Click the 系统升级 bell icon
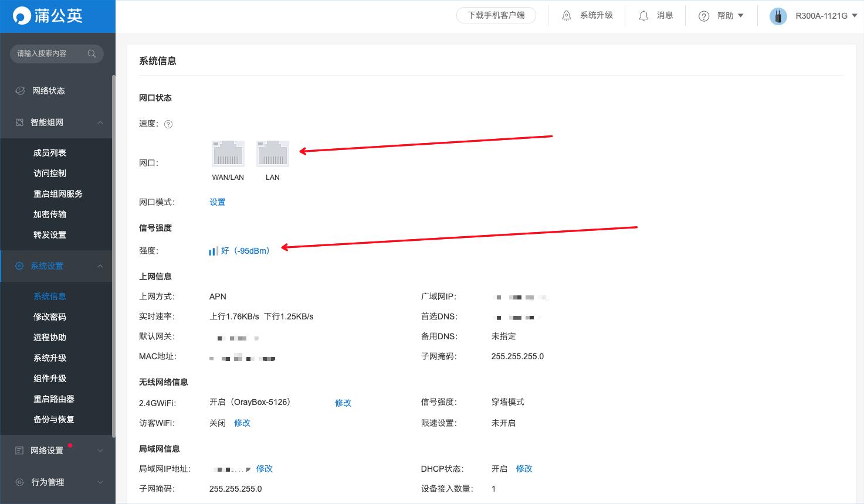Viewport: 864px width, 504px height. pyautogui.click(x=566, y=15)
